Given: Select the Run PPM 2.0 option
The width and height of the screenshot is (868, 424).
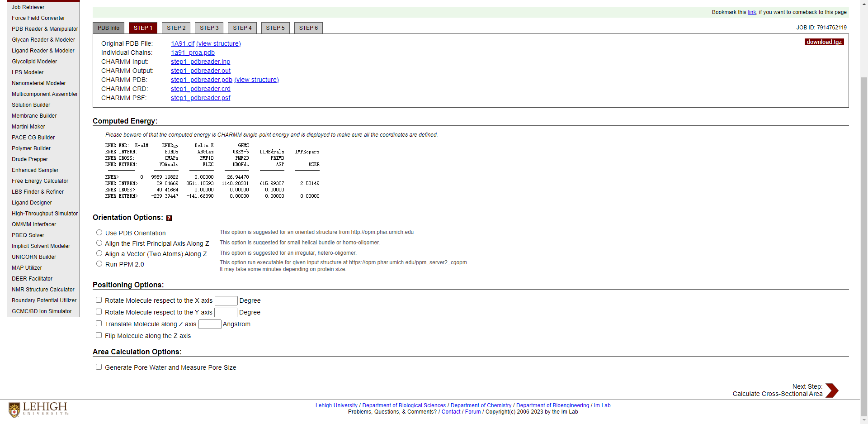Looking at the screenshot, I should click(99, 263).
